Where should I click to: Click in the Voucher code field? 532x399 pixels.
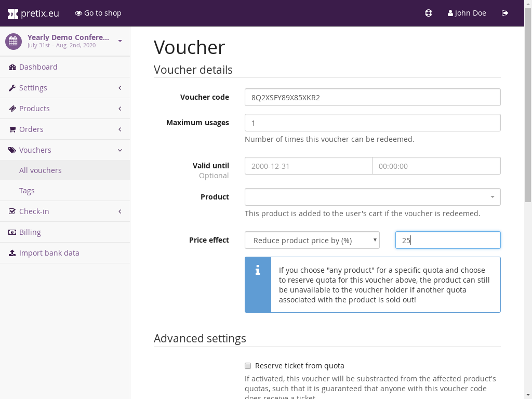[x=373, y=97]
